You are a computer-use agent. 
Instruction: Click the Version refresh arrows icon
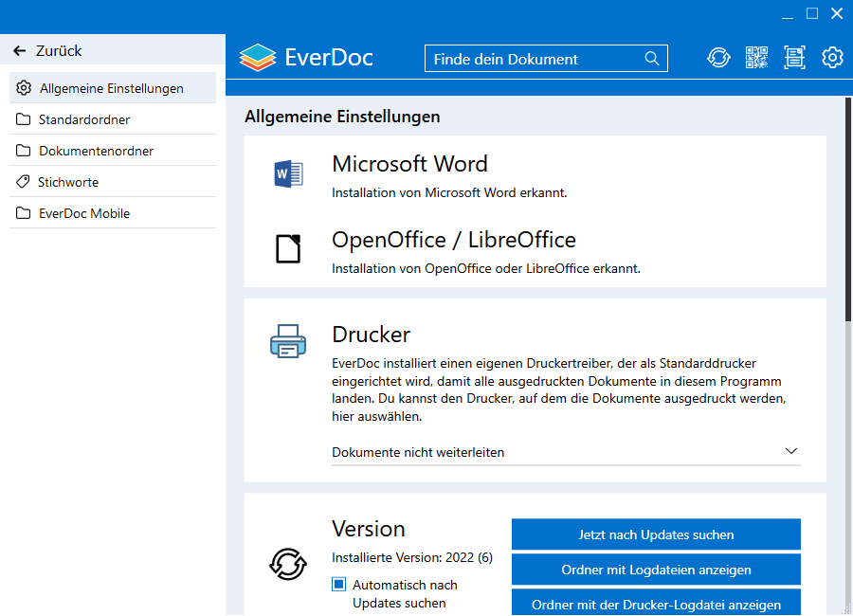click(288, 564)
